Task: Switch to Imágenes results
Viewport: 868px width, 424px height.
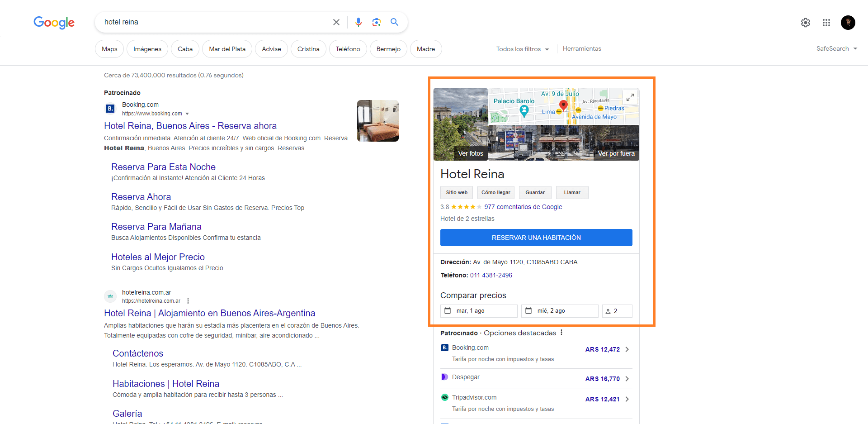Action: tap(147, 48)
